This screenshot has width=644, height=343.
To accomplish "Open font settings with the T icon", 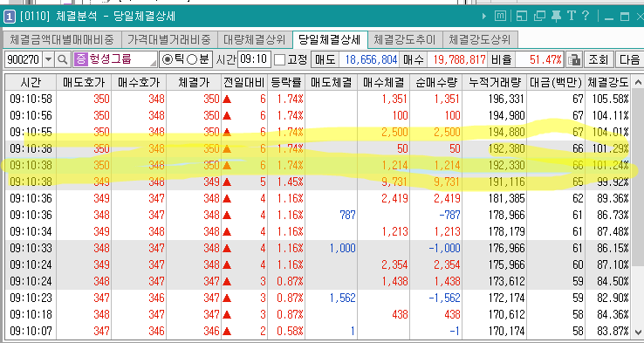I will coord(572,17).
